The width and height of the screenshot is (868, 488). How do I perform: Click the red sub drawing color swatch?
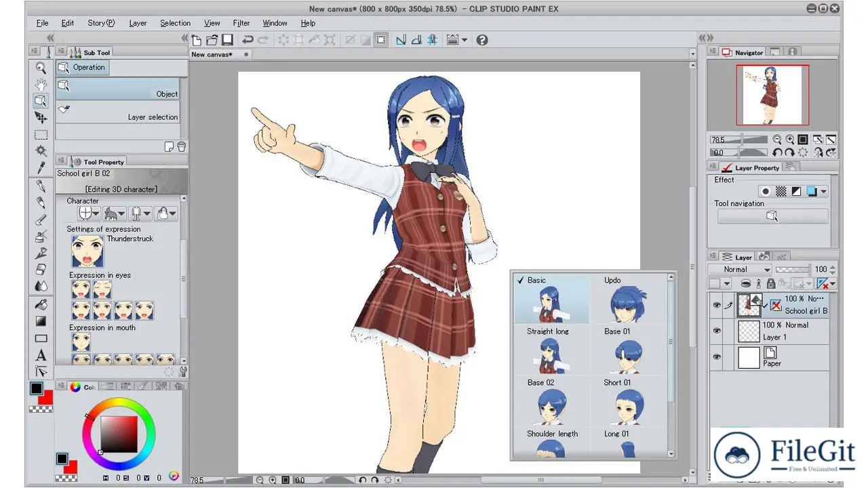47,397
